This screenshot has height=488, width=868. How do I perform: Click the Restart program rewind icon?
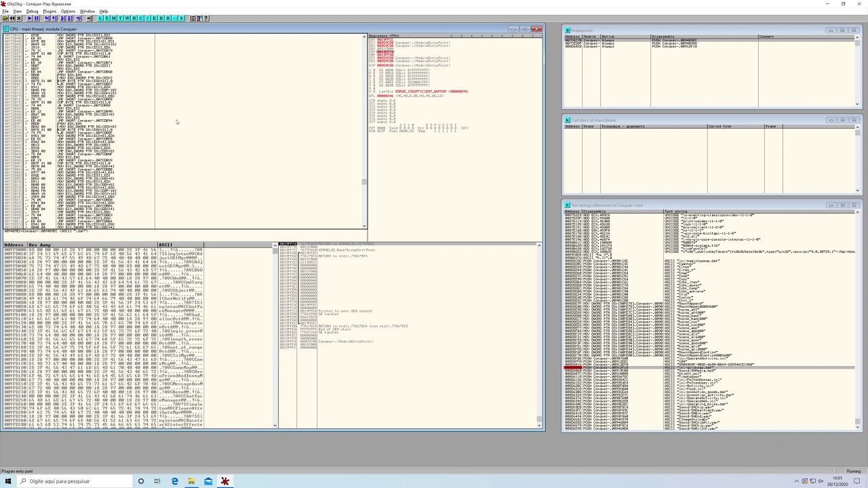(x=12, y=18)
